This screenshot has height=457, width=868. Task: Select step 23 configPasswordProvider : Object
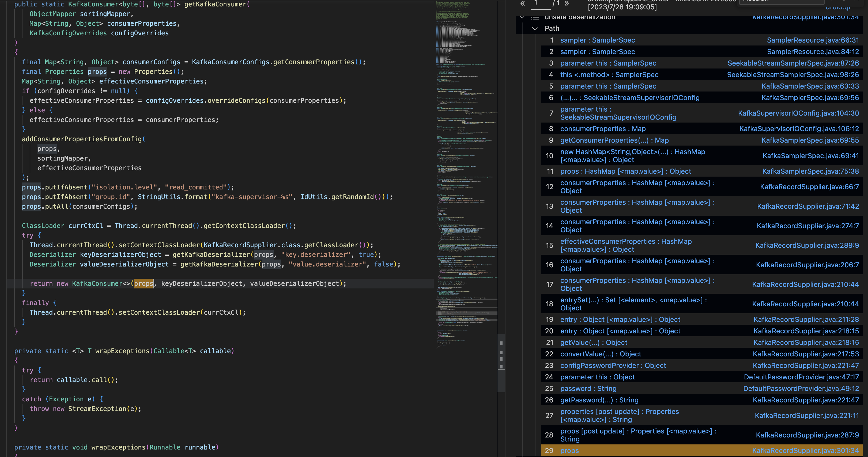[613, 365]
